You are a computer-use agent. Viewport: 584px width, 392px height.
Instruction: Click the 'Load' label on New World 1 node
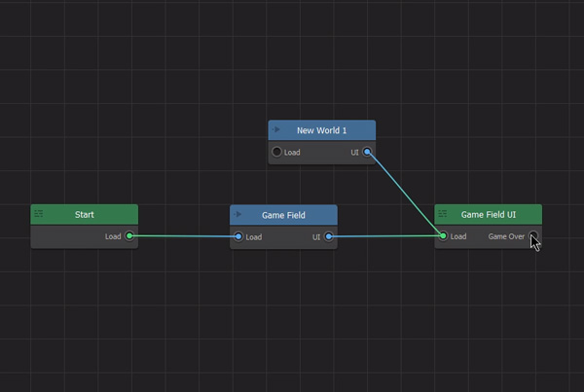coord(292,153)
